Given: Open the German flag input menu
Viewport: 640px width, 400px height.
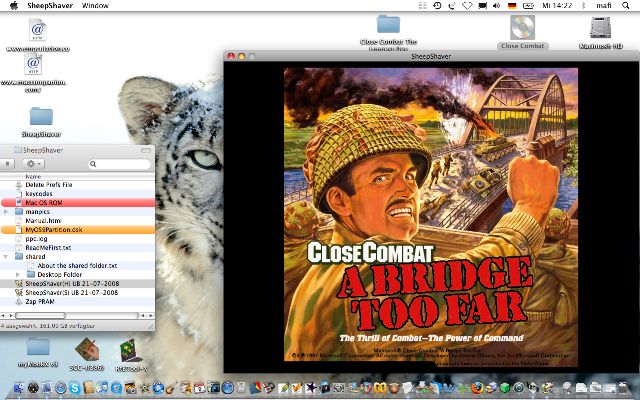Looking at the screenshot, I should pyautogui.click(x=511, y=5).
